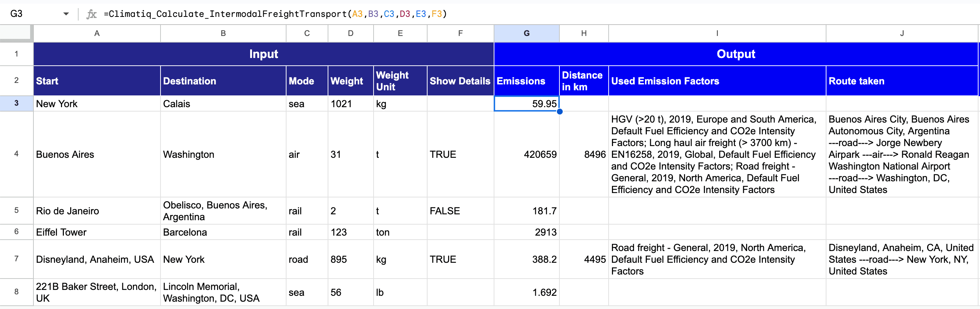
Task: Click the Obelisco, Buenos Aires destination cell
Action: pyautogui.click(x=223, y=211)
